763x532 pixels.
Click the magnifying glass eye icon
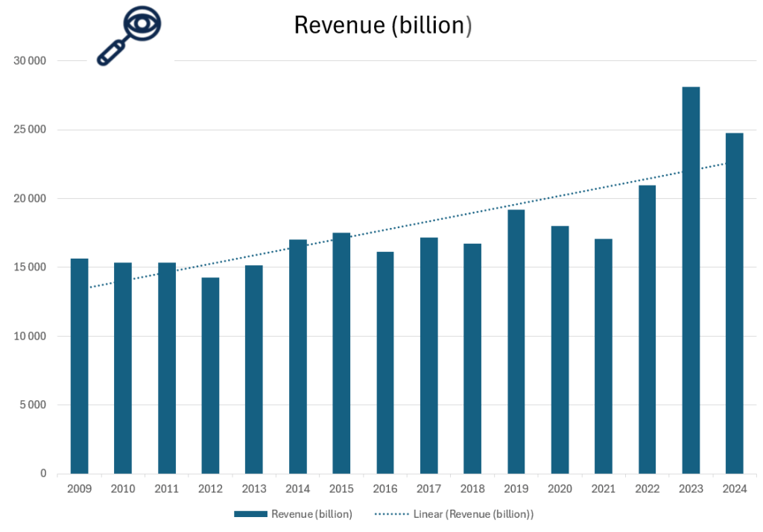(130, 36)
